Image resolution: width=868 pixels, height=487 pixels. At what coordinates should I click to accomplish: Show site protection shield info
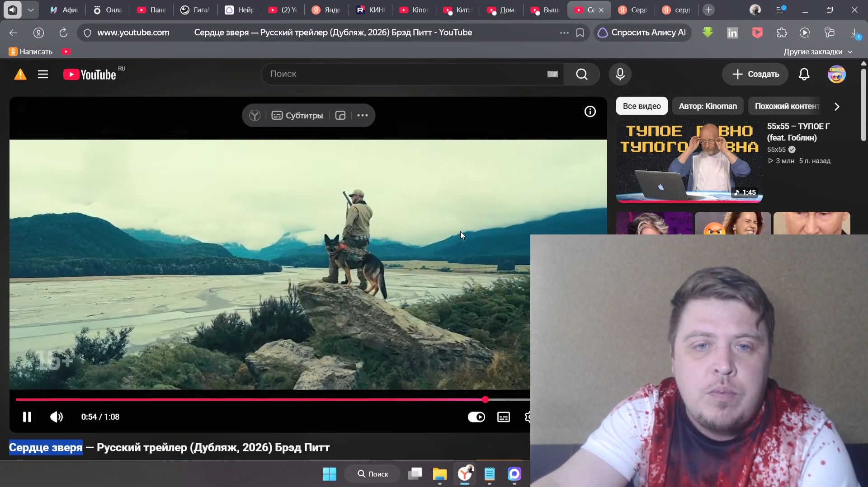88,33
